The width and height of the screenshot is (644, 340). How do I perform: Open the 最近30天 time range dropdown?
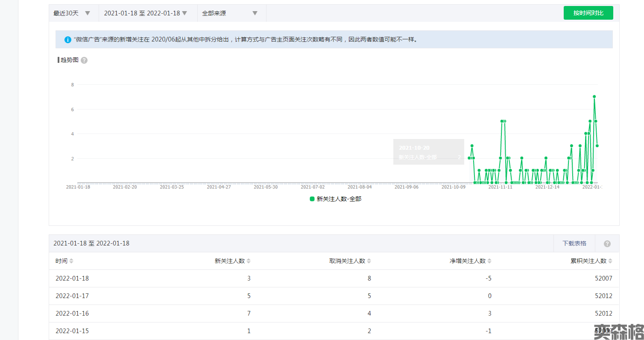click(72, 13)
